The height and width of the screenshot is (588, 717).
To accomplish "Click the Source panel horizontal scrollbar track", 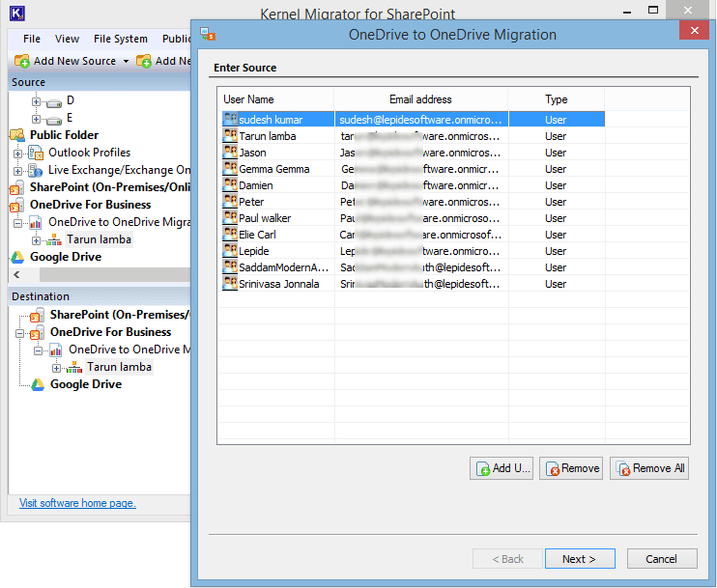I will coord(114,274).
